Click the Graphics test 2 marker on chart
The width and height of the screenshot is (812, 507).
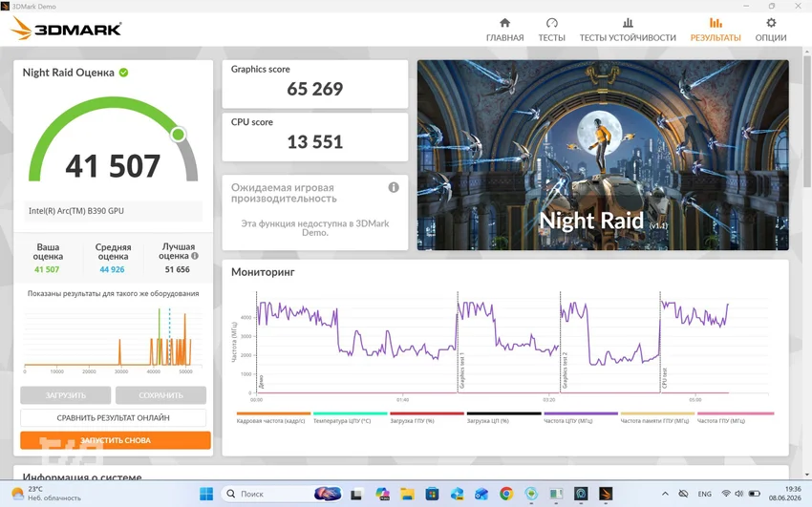(565, 370)
